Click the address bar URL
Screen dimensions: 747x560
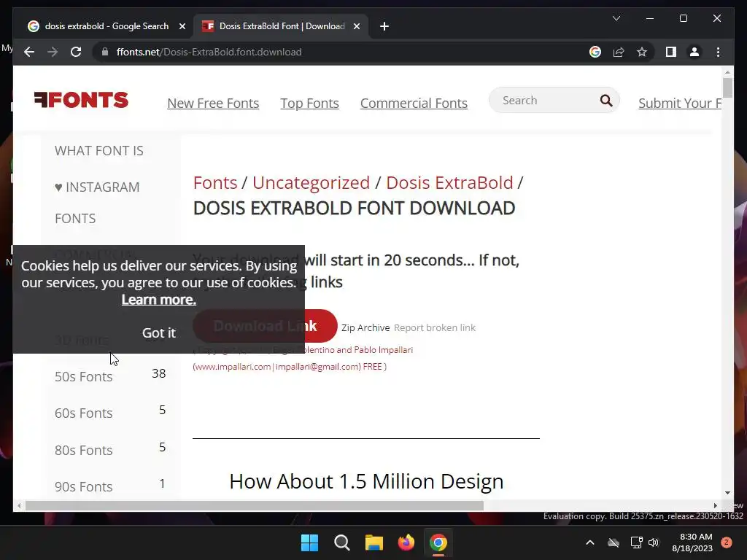[209, 52]
